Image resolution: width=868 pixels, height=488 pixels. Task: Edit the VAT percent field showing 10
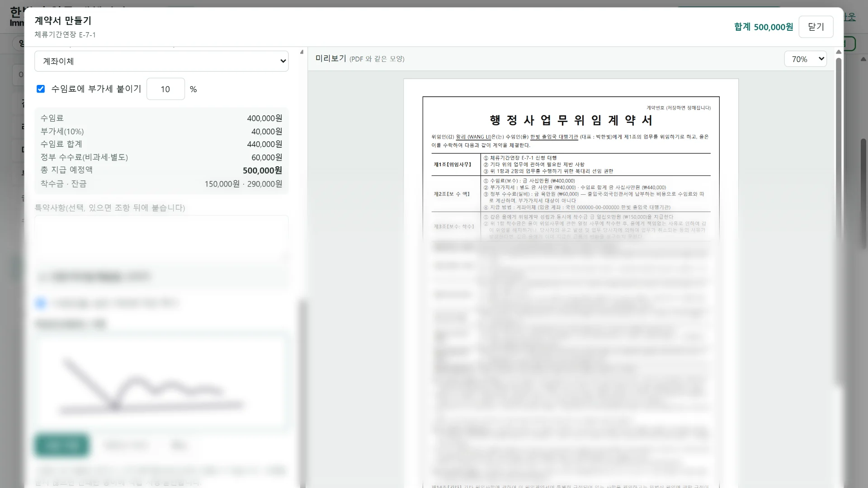[165, 89]
